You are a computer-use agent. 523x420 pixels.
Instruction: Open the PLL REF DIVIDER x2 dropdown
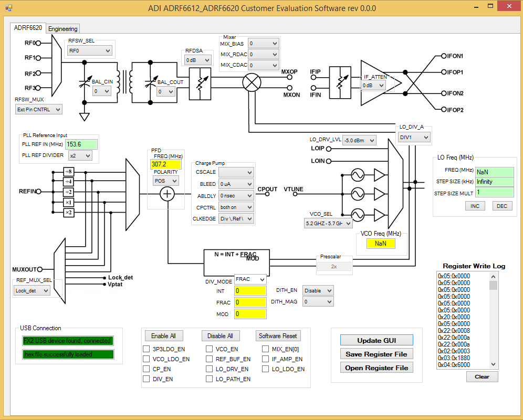click(x=80, y=155)
